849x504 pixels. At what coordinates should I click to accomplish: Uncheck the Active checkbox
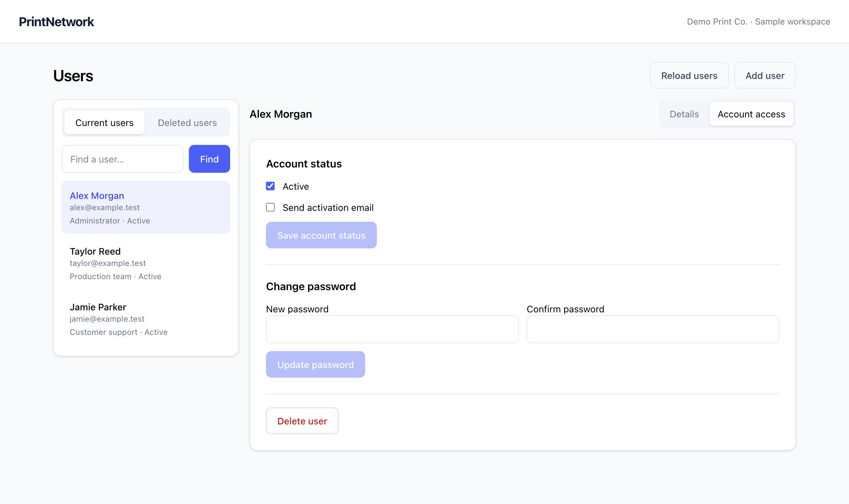pyautogui.click(x=270, y=186)
